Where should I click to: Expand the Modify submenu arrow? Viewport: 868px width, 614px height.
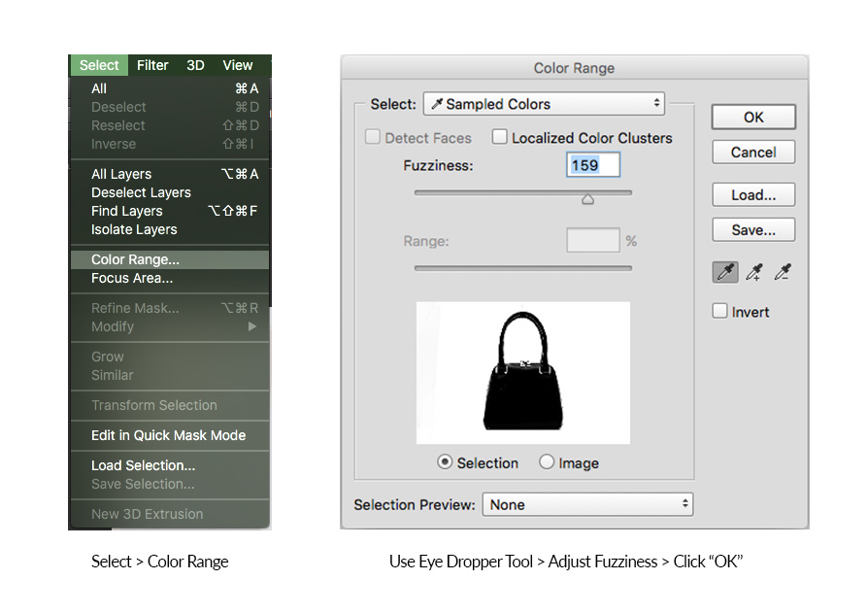click(252, 326)
